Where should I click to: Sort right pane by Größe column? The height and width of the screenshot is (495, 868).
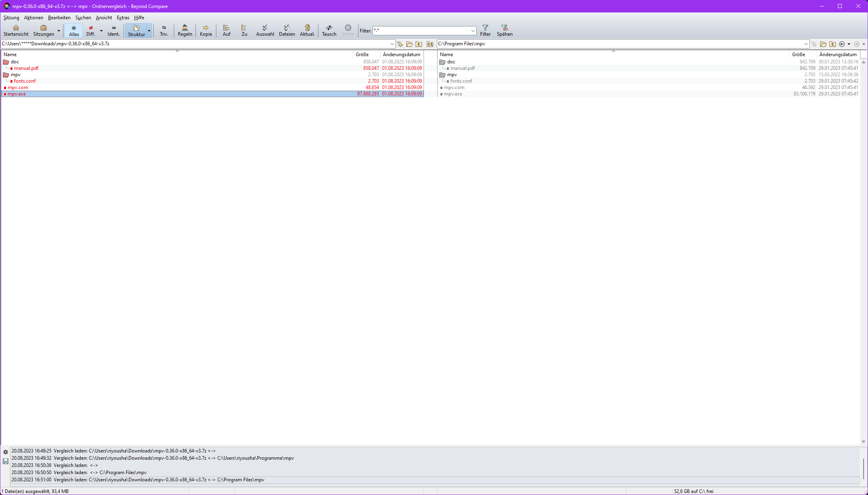[x=798, y=55]
